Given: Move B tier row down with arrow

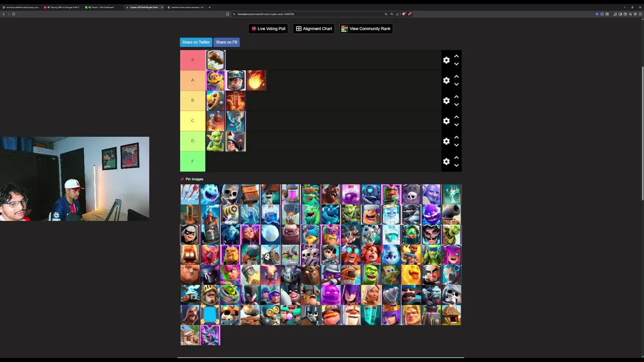Looking at the screenshot, I should tap(456, 105).
